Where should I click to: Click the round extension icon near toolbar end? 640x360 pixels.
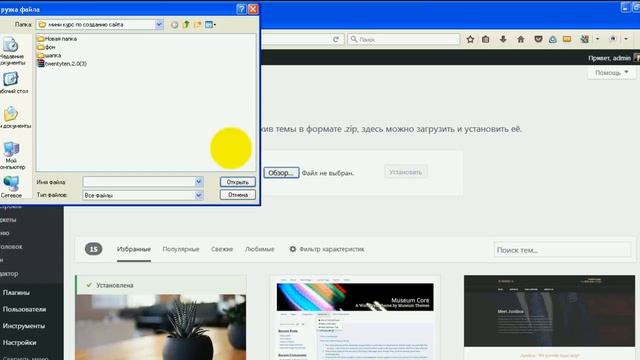(613, 39)
